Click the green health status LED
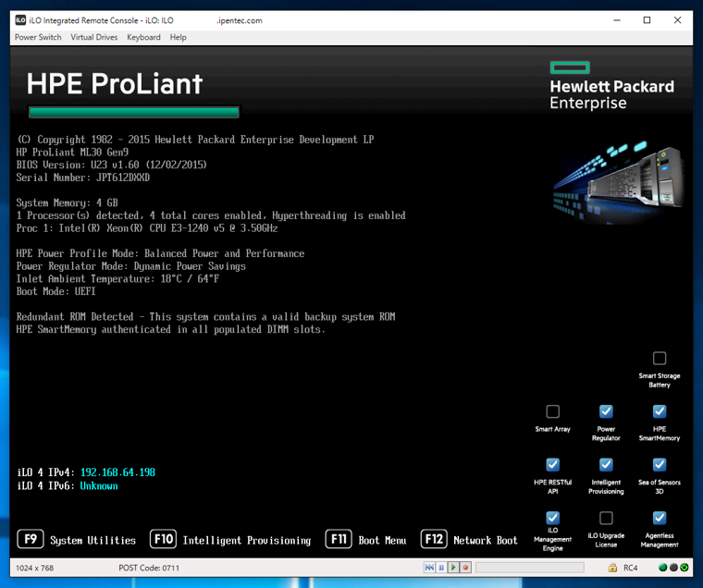The height and width of the screenshot is (588, 703). pyautogui.click(x=662, y=568)
